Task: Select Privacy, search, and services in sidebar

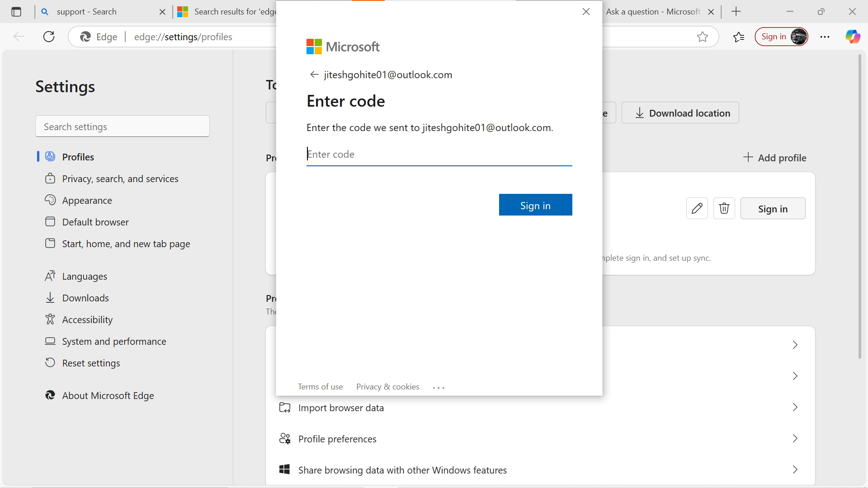Action: (120, 179)
